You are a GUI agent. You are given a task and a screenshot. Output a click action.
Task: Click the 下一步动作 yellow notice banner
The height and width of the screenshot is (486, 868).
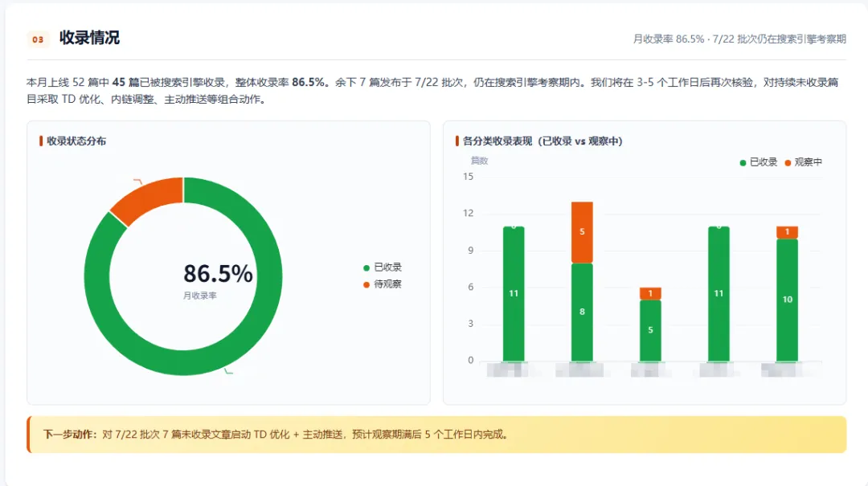coord(436,435)
